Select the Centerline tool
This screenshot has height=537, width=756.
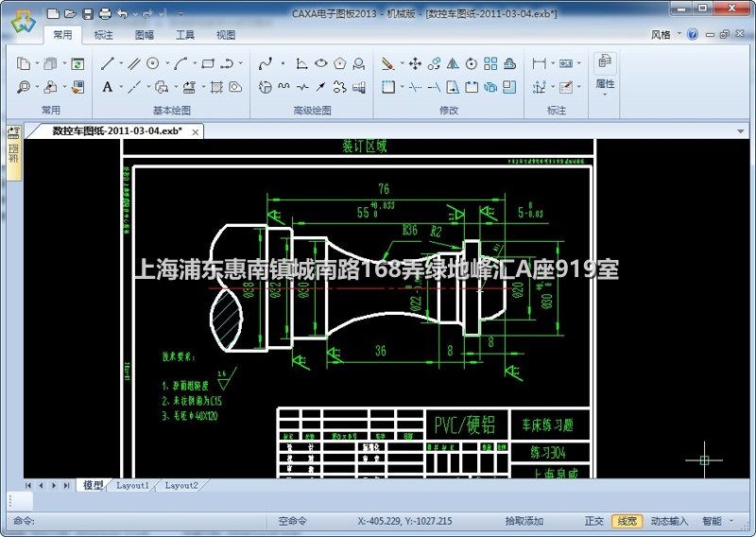tap(134, 87)
